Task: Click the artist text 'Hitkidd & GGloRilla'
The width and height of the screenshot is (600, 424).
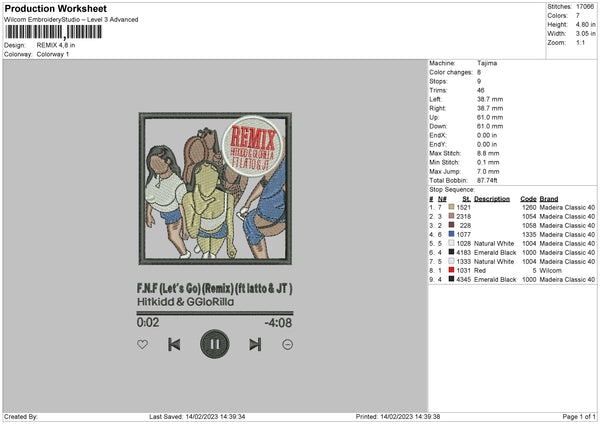Action: 186,302
